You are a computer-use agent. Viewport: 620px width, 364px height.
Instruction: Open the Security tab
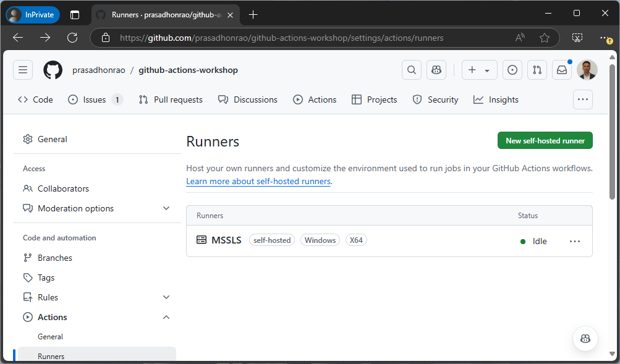click(435, 99)
